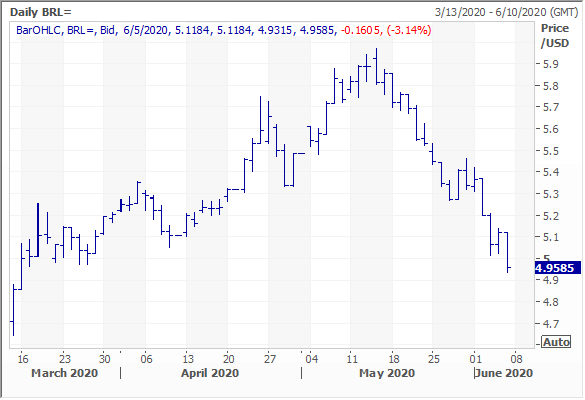This screenshot has width=585, height=400.
Task: Click the May 2020 month label
Action: click(387, 373)
